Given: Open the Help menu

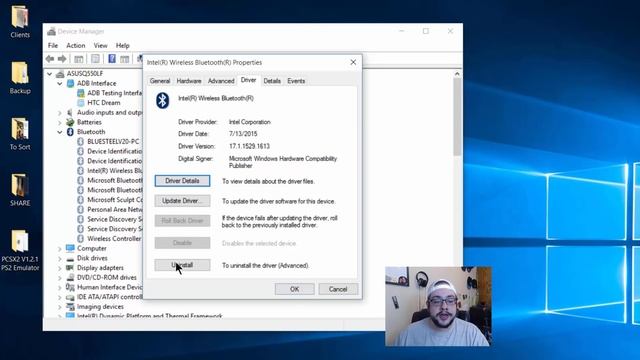Looking at the screenshot, I should (122, 45).
